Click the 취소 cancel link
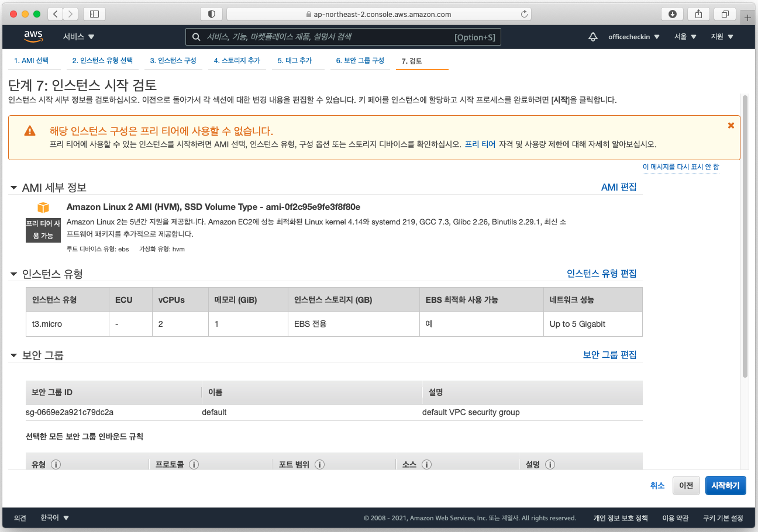 click(657, 485)
